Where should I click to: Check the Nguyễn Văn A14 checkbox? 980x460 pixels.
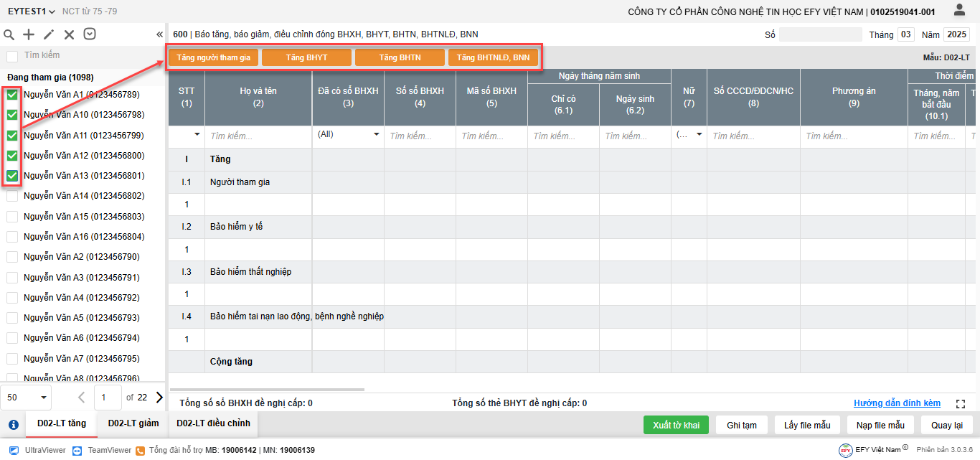pos(12,196)
